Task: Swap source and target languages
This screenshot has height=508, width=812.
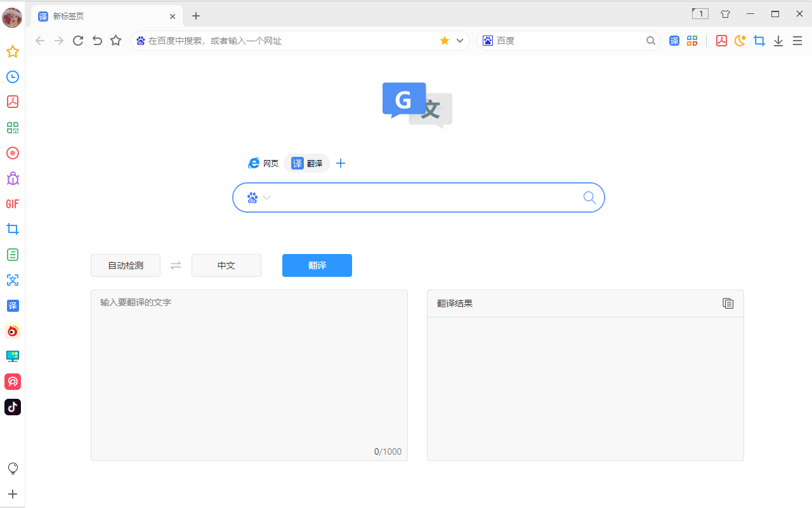Action: pos(176,265)
